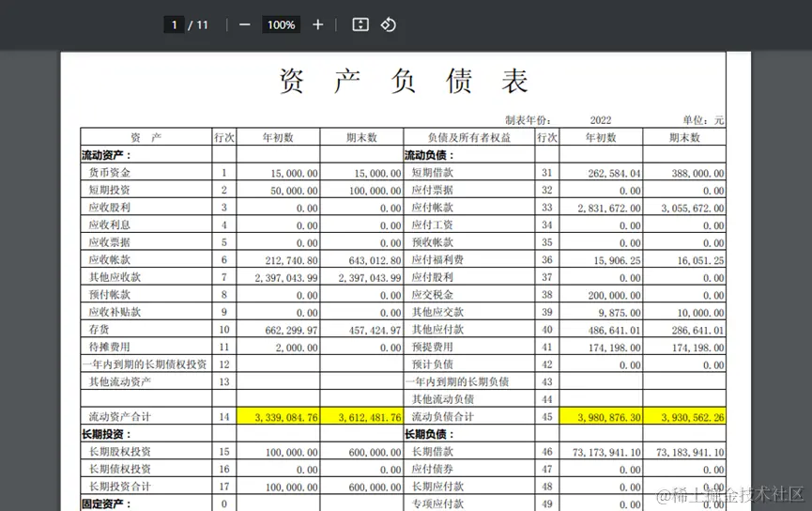The height and width of the screenshot is (511, 812).
Task: Click the 流动负债 section heading
Action: (x=429, y=155)
